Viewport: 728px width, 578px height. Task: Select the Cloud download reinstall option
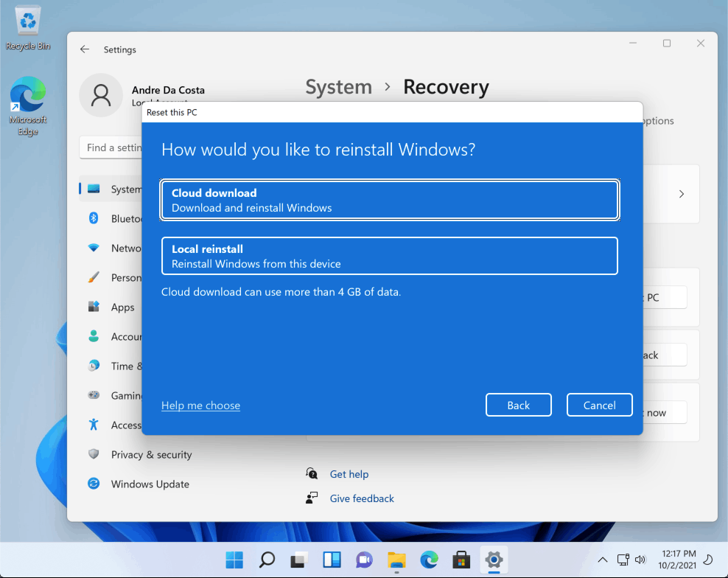389,199
